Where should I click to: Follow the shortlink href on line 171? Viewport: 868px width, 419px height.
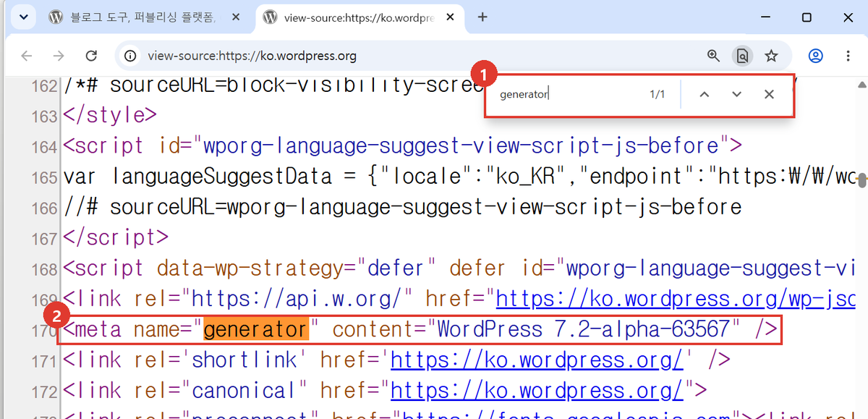[x=537, y=360]
